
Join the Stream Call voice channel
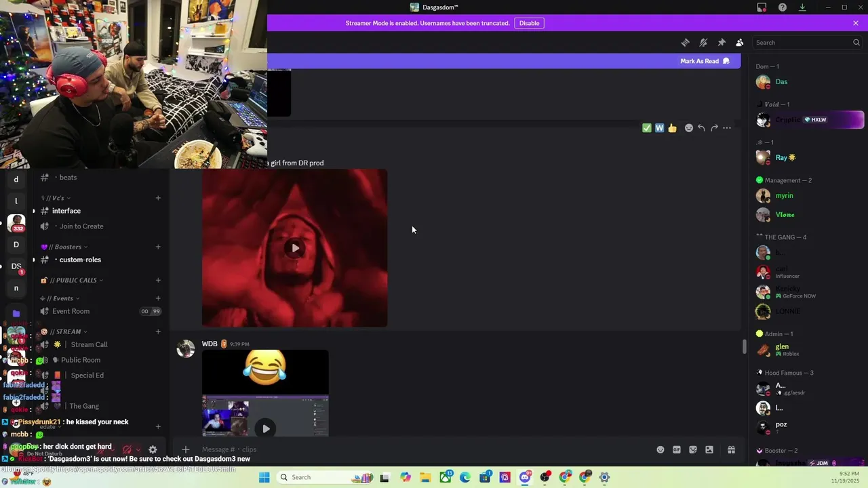click(x=100, y=344)
